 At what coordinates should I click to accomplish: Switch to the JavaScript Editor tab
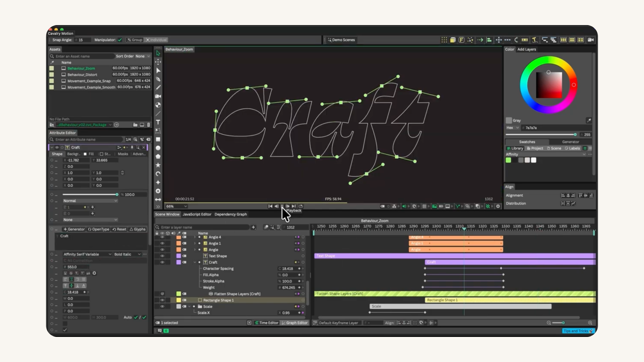pyautogui.click(x=197, y=215)
